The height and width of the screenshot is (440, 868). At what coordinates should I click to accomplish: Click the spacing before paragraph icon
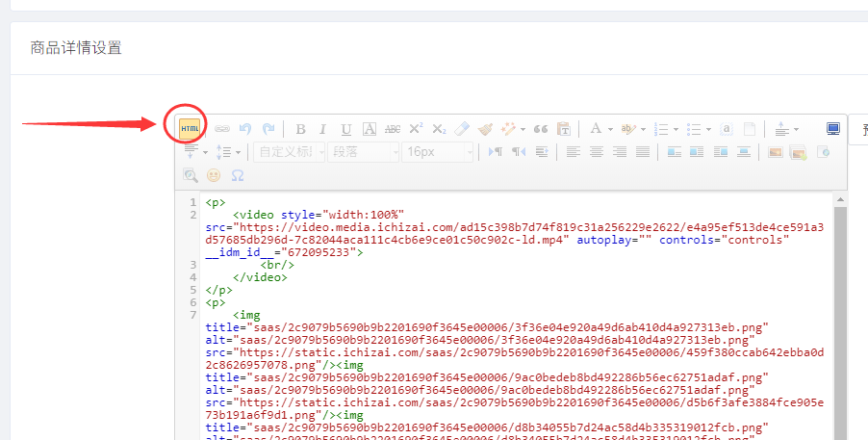click(x=781, y=129)
